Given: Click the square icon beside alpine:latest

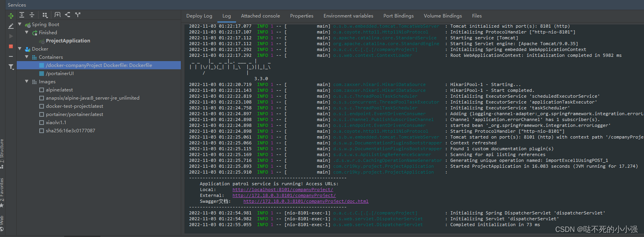Looking at the screenshot, I should tap(42, 90).
